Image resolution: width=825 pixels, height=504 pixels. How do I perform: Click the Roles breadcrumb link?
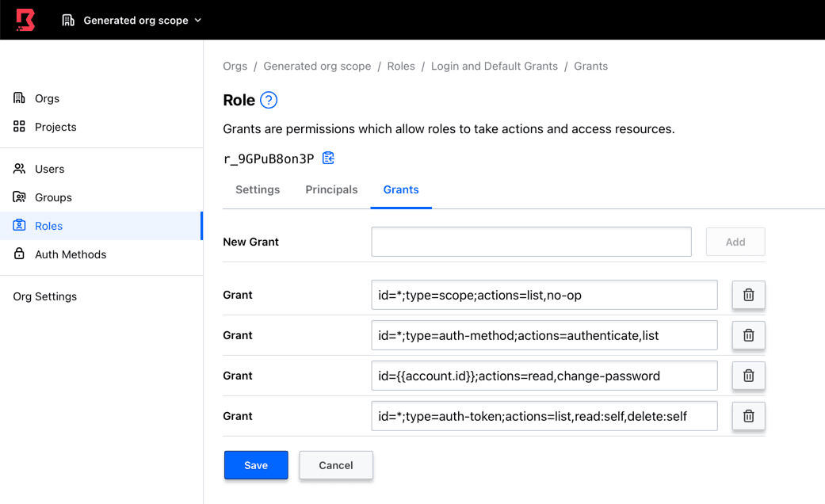[401, 67]
